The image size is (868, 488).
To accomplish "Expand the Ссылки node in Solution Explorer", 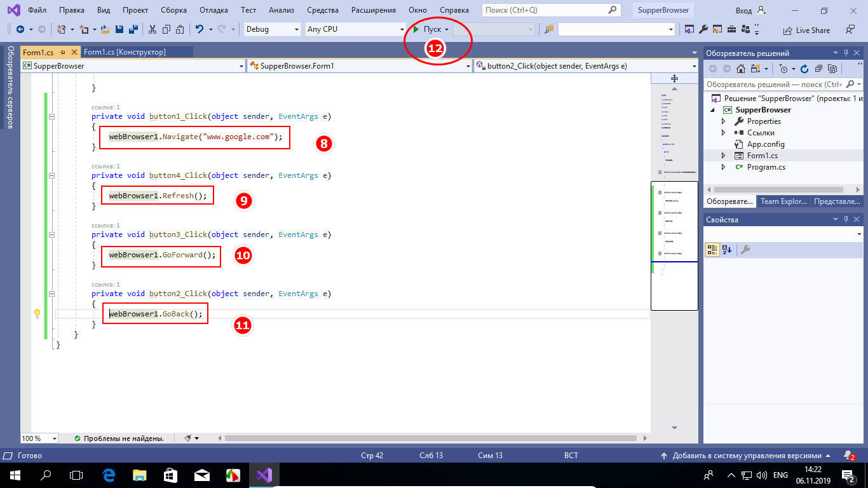I will 723,133.
